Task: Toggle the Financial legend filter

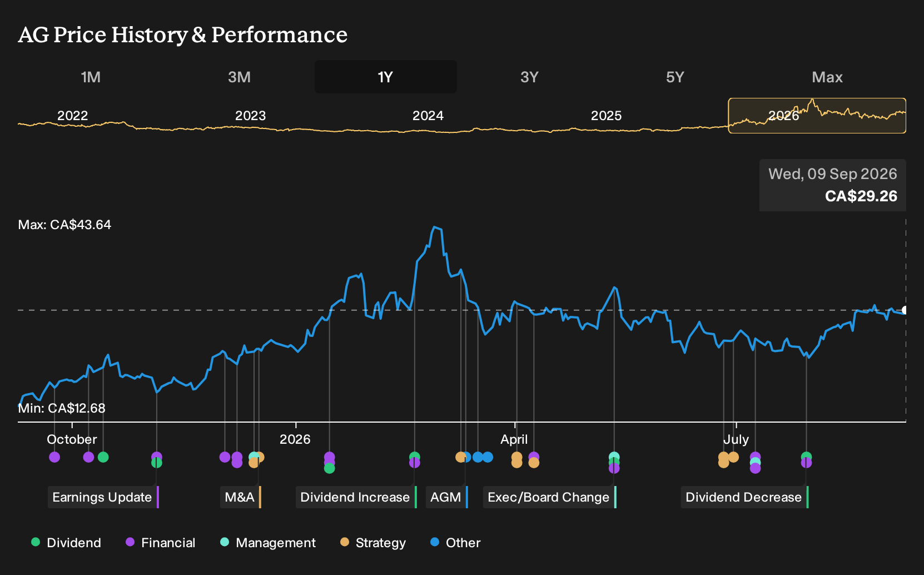Action: [x=161, y=543]
